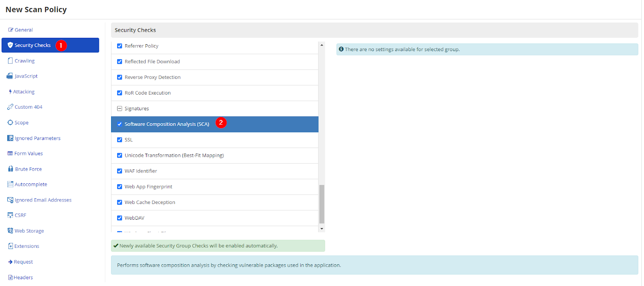Click the JavaScript icon in sidebar

(10, 76)
